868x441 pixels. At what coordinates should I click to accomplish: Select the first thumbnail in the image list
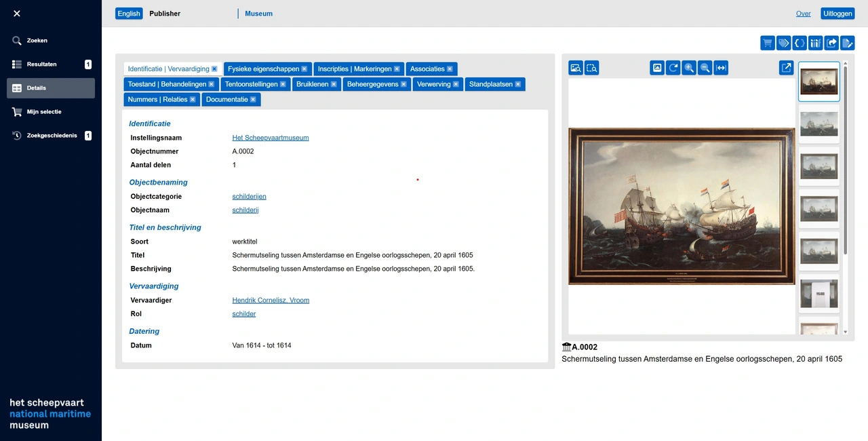(x=818, y=81)
